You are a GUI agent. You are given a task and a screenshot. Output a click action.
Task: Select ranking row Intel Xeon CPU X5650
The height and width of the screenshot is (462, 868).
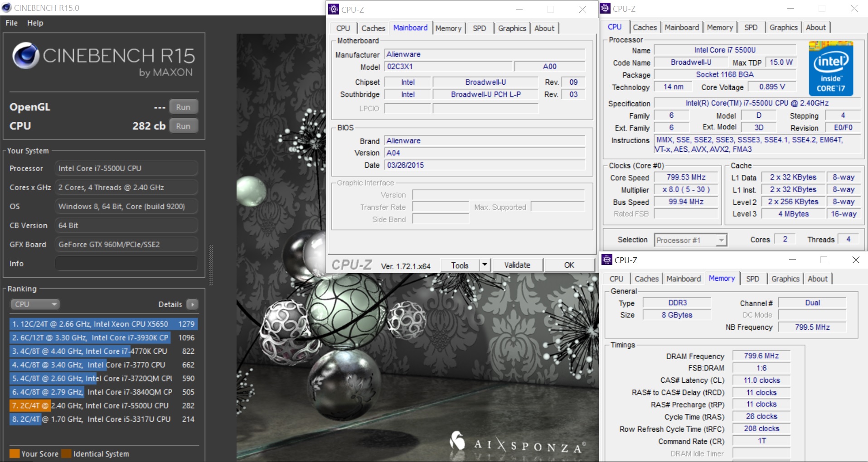(x=103, y=324)
